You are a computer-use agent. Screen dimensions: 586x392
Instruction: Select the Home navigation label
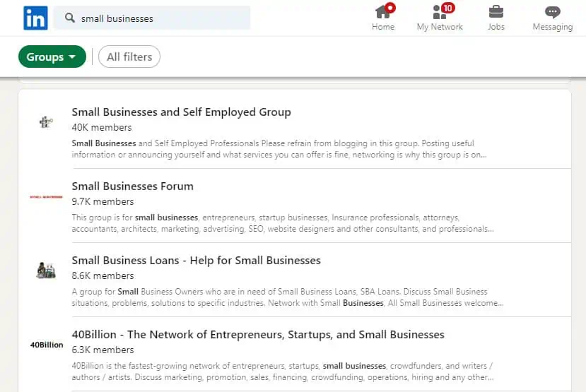[383, 27]
